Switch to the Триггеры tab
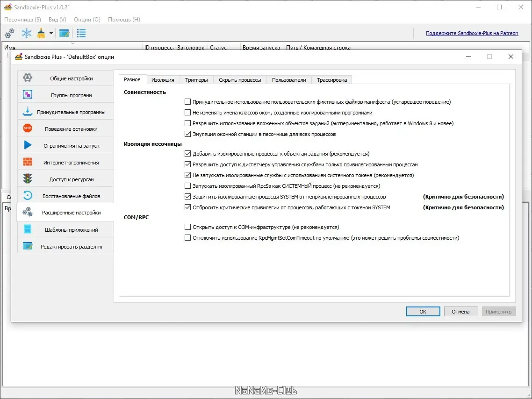532x399 pixels. click(196, 80)
